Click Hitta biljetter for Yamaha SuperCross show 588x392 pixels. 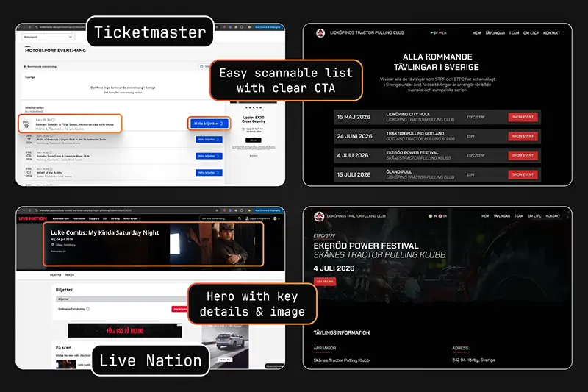point(209,156)
